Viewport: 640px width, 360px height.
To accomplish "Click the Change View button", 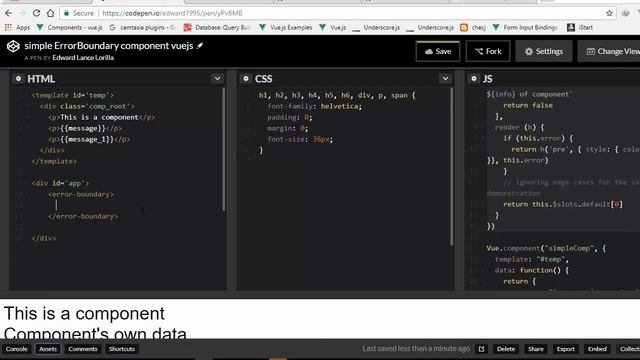I will coord(609,51).
